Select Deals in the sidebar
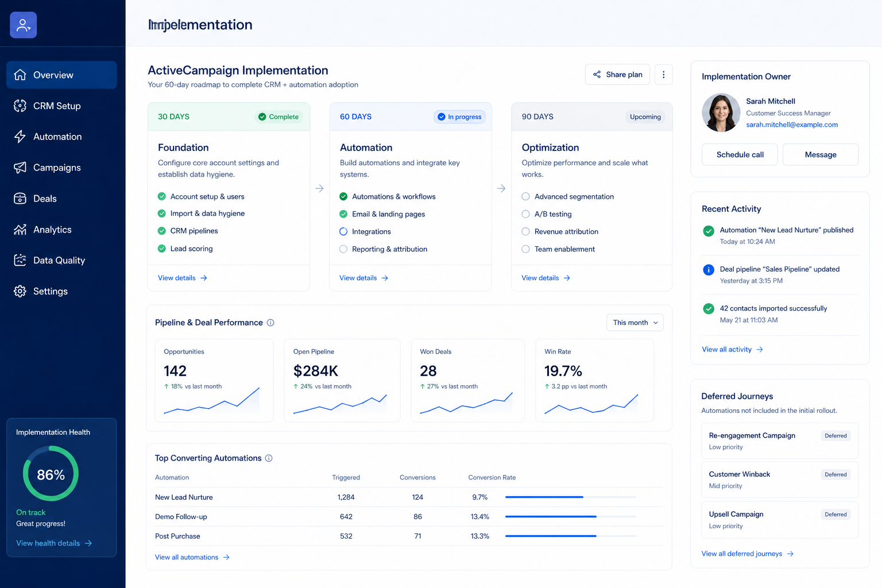Screen dimensions: 882x588 (x=61, y=199)
